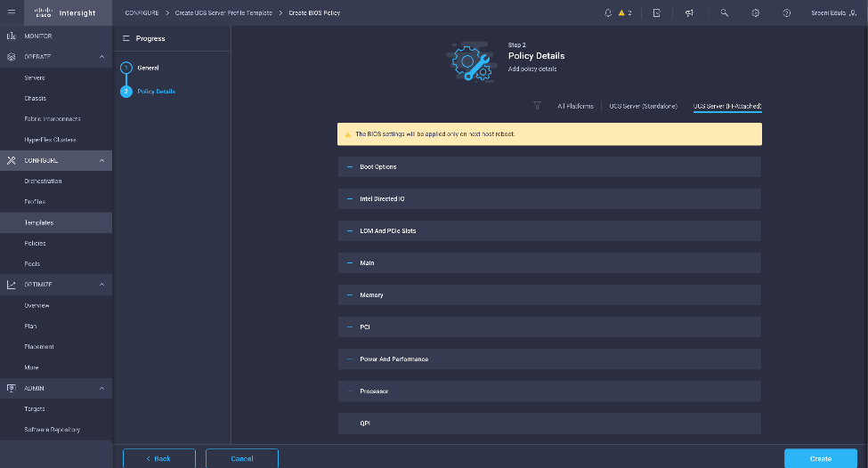This screenshot has width=868, height=468.
Task: Expand the Processor section
Action: 549,391
